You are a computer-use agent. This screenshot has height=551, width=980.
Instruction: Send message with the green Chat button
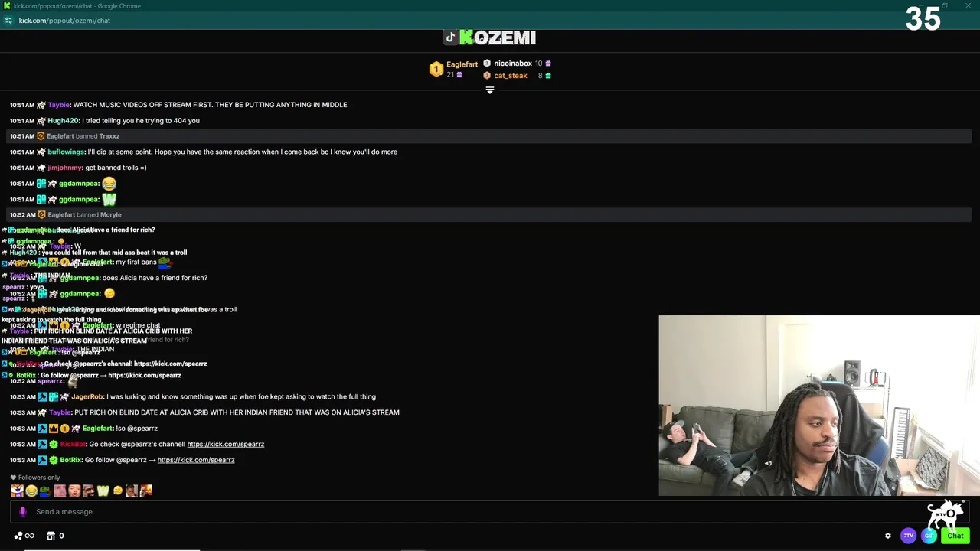click(x=955, y=536)
